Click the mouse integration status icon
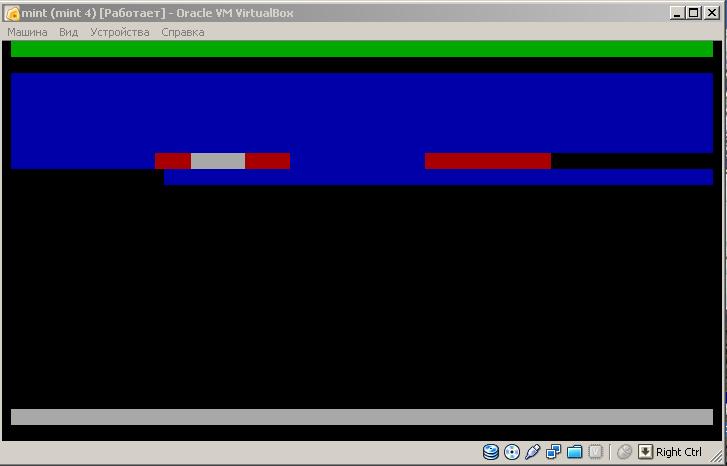 [x=625, y=451]
